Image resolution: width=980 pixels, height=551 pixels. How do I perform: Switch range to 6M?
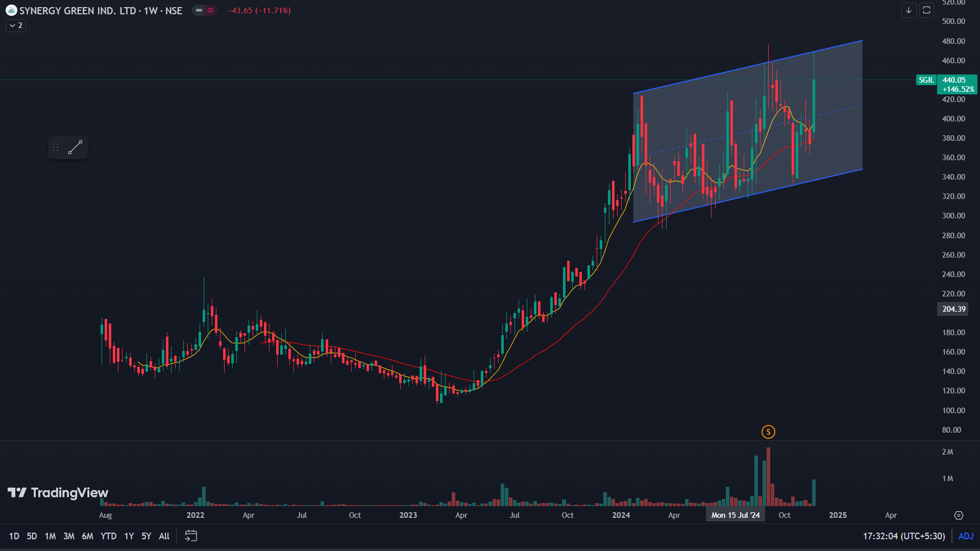click(87, 536)
